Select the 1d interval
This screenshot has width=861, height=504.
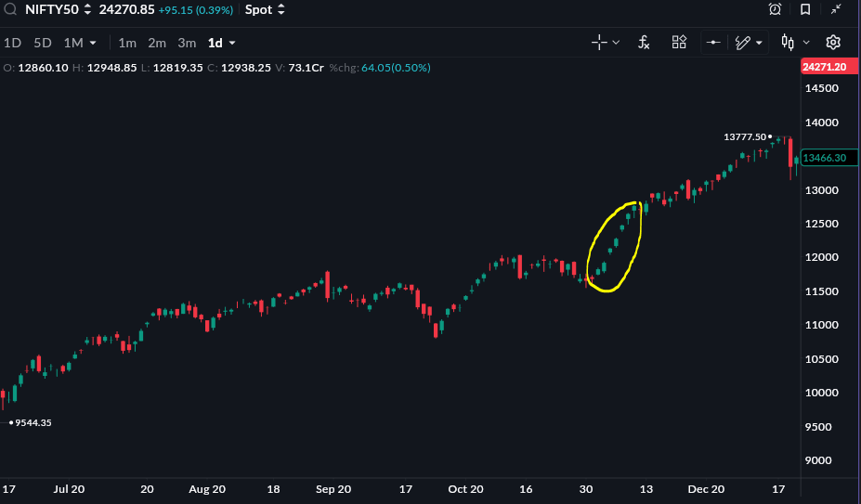click(x=215, y=43)
